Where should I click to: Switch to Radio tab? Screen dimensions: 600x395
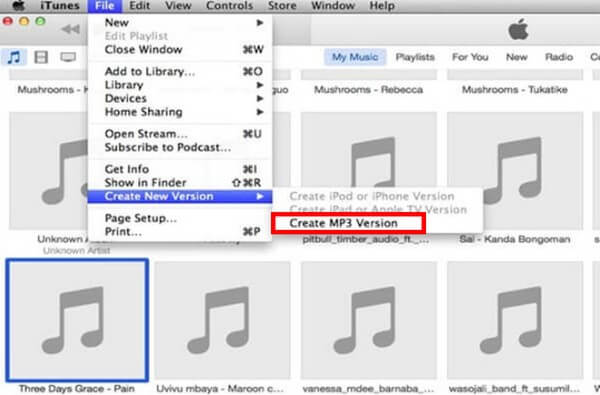pyautogui.click(x=559, y=57)
